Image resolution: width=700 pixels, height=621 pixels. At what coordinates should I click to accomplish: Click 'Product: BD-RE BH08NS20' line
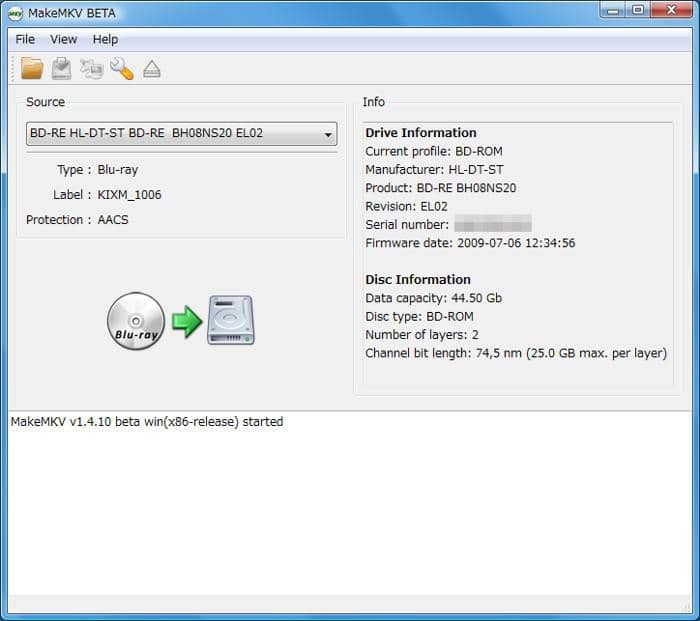point(441,188)
